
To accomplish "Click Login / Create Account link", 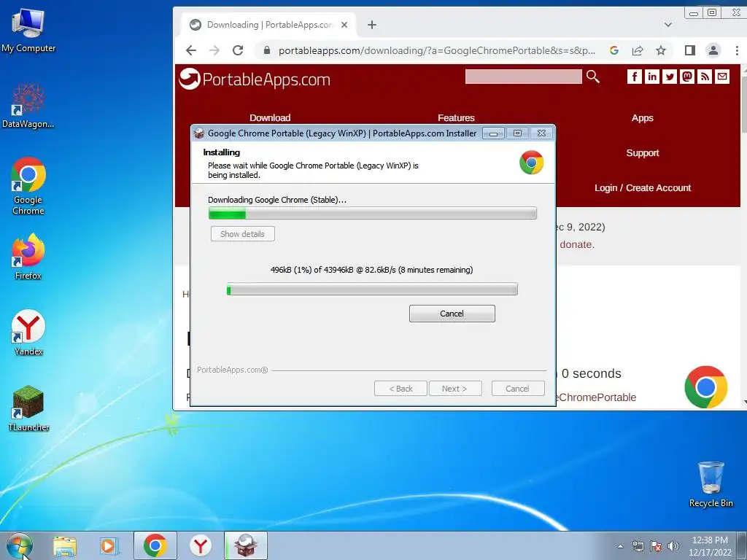I will coord(642,187).
